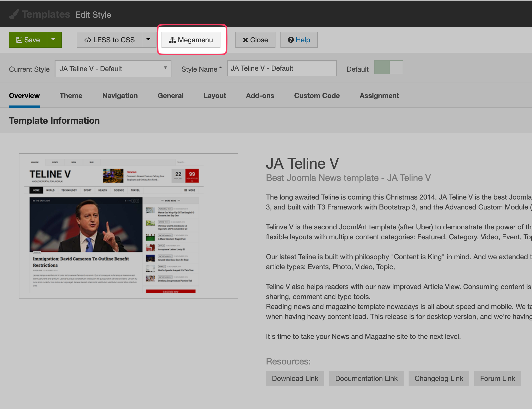Click the Teline V template preview thumbnail
Viewport: 532px width, 409px height.
[129, 226]
